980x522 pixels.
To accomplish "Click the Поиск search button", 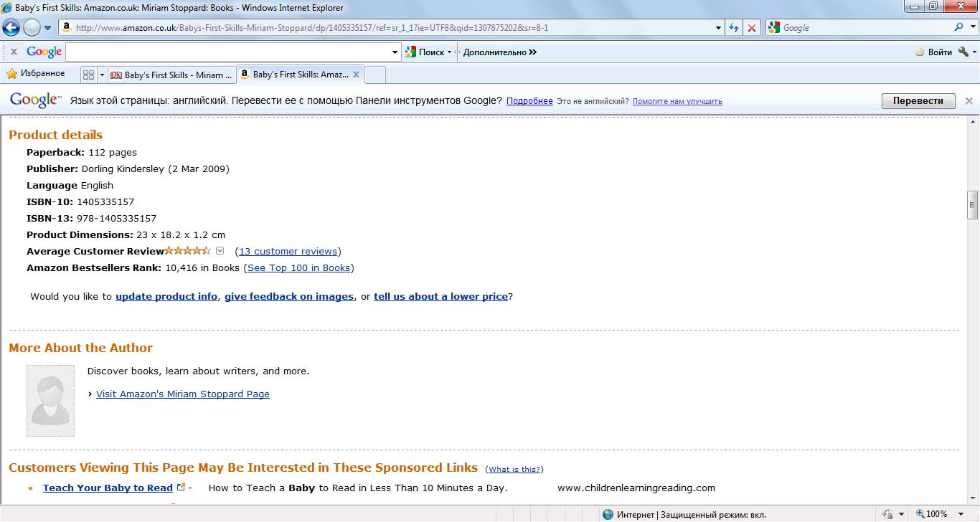I will click(425, 52).
